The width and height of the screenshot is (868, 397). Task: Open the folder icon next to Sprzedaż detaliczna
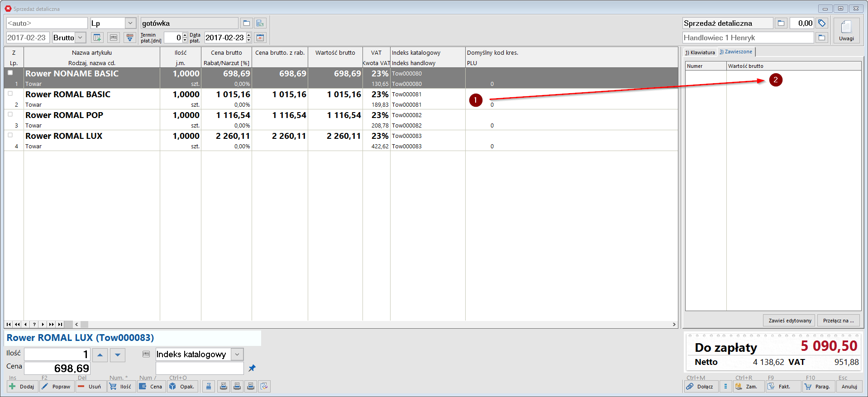[781, 23]
